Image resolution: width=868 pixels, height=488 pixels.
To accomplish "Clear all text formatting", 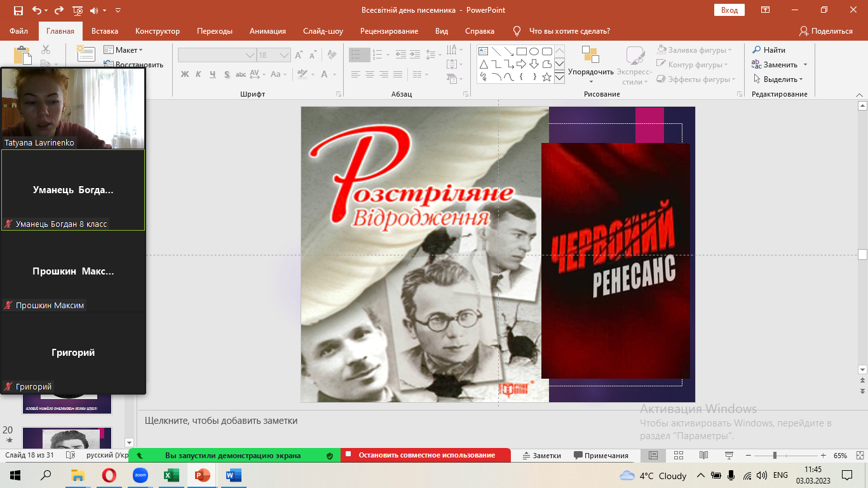I will point(332,55).
